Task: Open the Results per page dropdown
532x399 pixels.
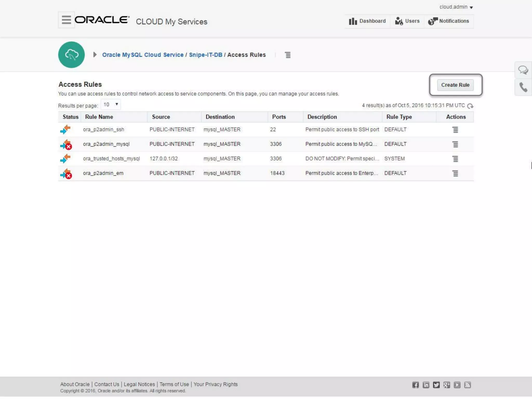Action: tap(111, 104)
